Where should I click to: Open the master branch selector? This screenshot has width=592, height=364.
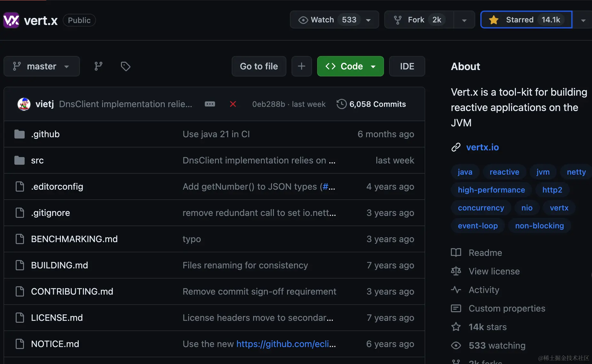click(x=42, y=66)
